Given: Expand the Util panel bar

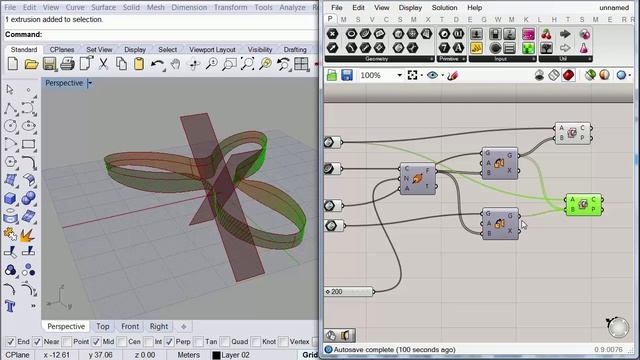Looking at the screenshot, I should pyautogui.click(x=565, y=59).
